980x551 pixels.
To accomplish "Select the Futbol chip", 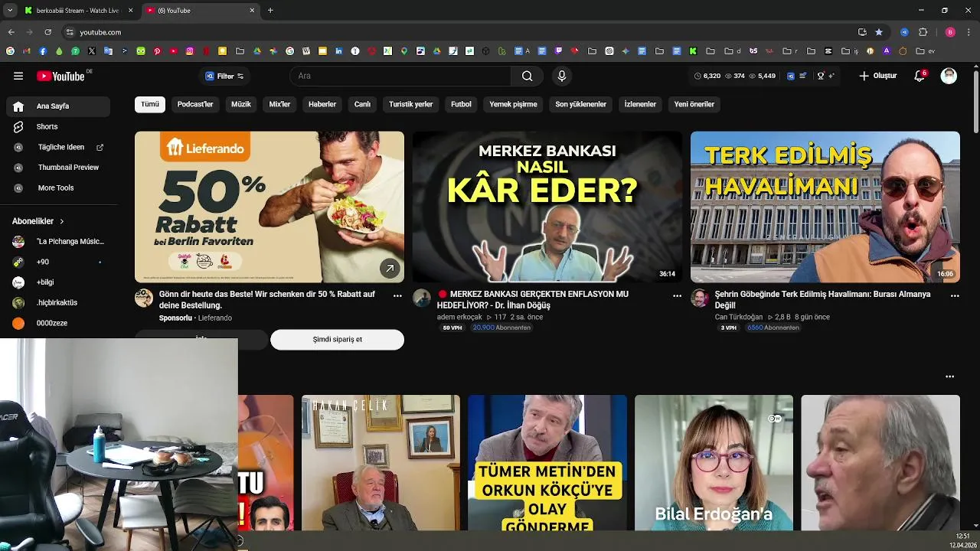I will point(461,104).
